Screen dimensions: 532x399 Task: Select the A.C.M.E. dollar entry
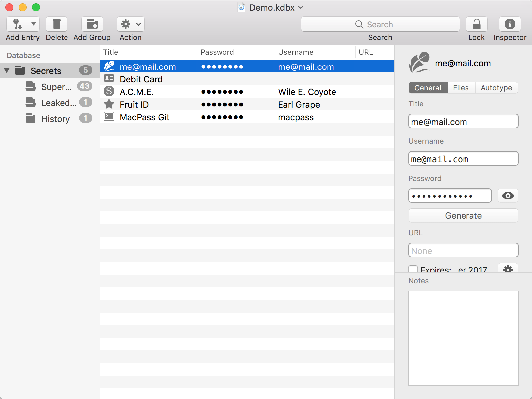(247, 92)
